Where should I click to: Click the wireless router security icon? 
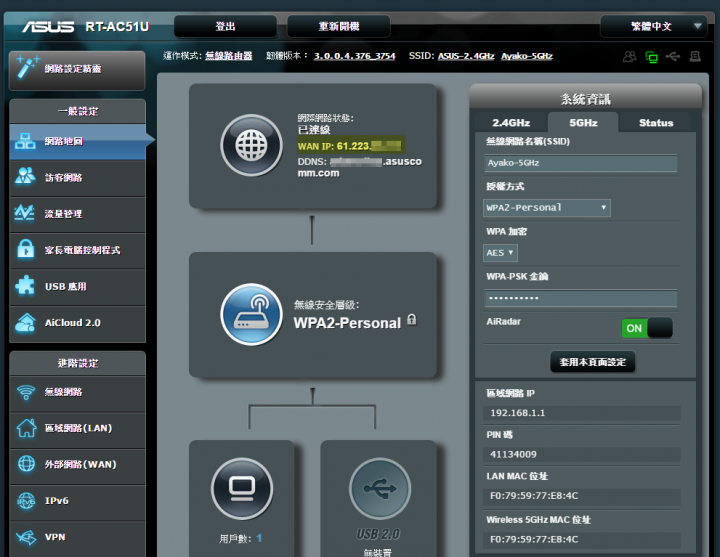point(251,315)
